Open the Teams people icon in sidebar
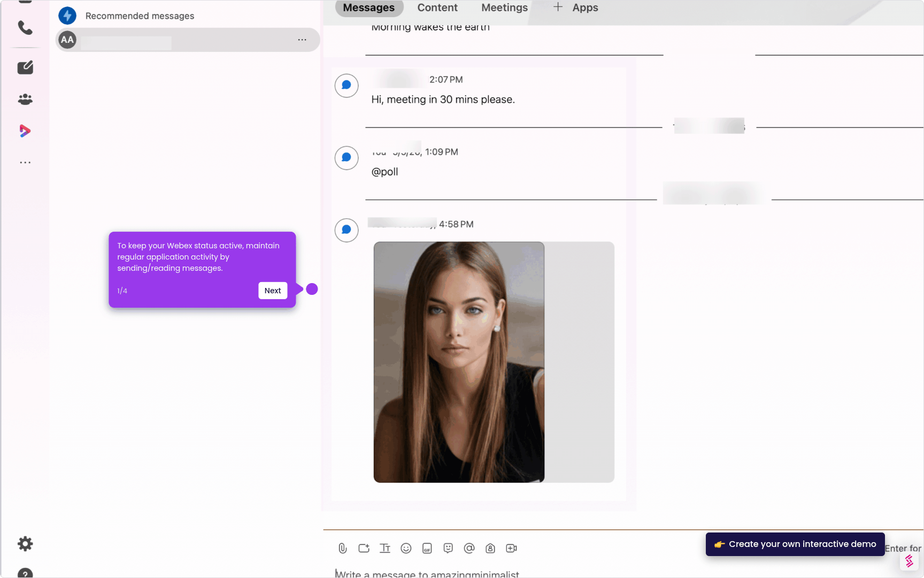 pyautogui.click(x=25, y=99)
